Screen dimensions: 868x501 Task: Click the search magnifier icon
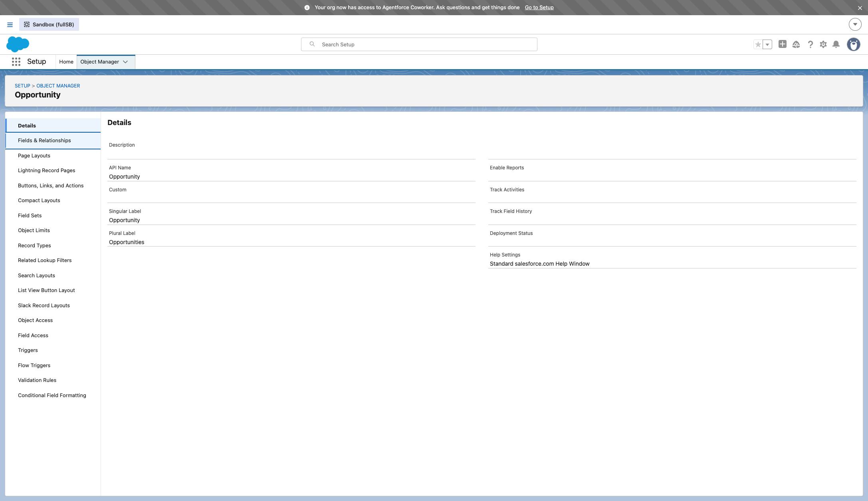pyautogui.click(x=312, y=44)
